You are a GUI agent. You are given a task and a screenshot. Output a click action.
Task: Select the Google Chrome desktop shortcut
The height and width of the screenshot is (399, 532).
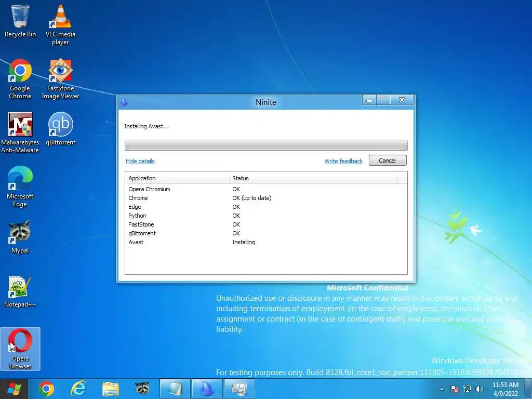point(20,79)
